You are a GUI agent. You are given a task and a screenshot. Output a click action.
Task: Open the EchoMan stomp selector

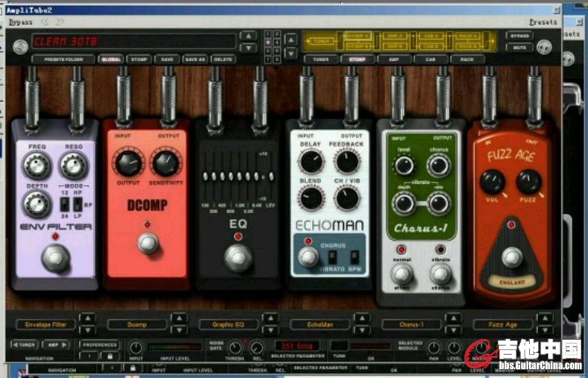[x=320, y=325]
